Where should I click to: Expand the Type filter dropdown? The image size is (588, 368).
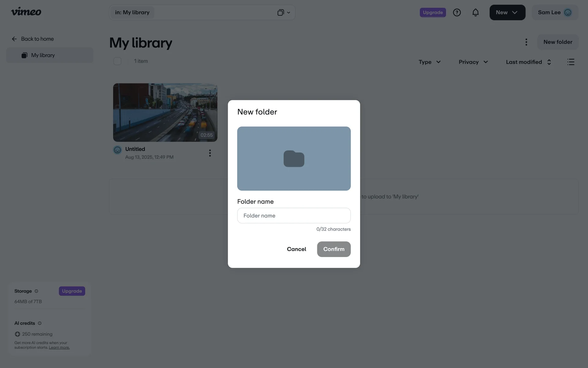[x=429, y=62]
